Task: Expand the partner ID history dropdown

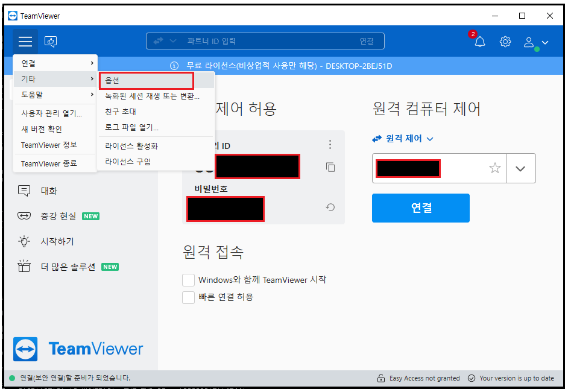Action: [520, 168]
